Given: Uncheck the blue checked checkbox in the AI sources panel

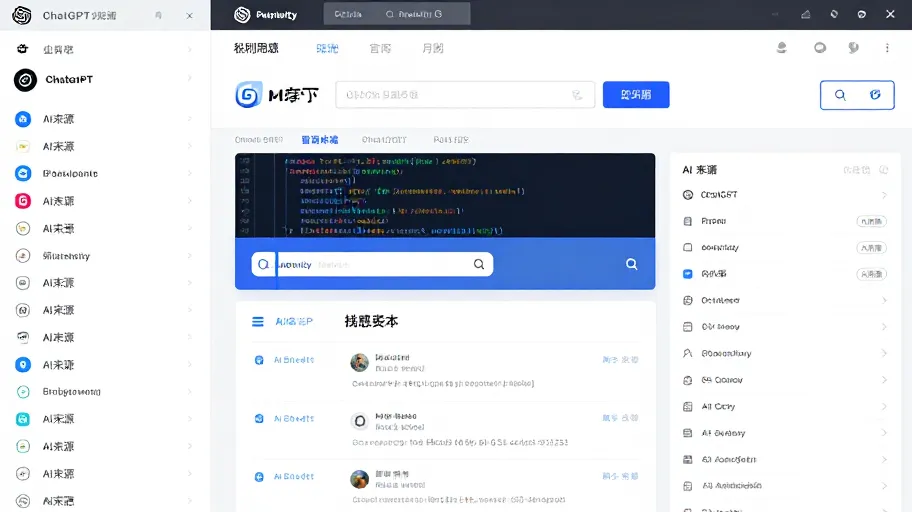Looking at the screenshot, I should (687, 273).
